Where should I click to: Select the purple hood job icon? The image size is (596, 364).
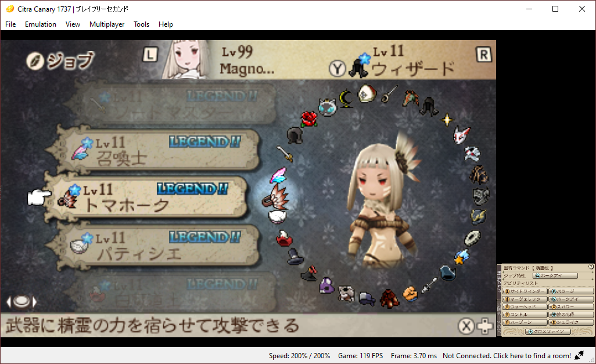[326, 286]
